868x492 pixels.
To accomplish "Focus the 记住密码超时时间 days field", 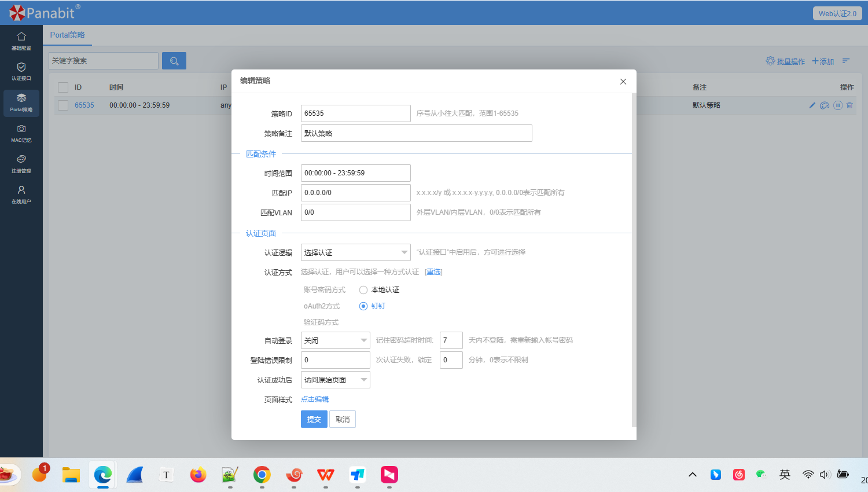I will pyautogui.click(x=451, y=340).
